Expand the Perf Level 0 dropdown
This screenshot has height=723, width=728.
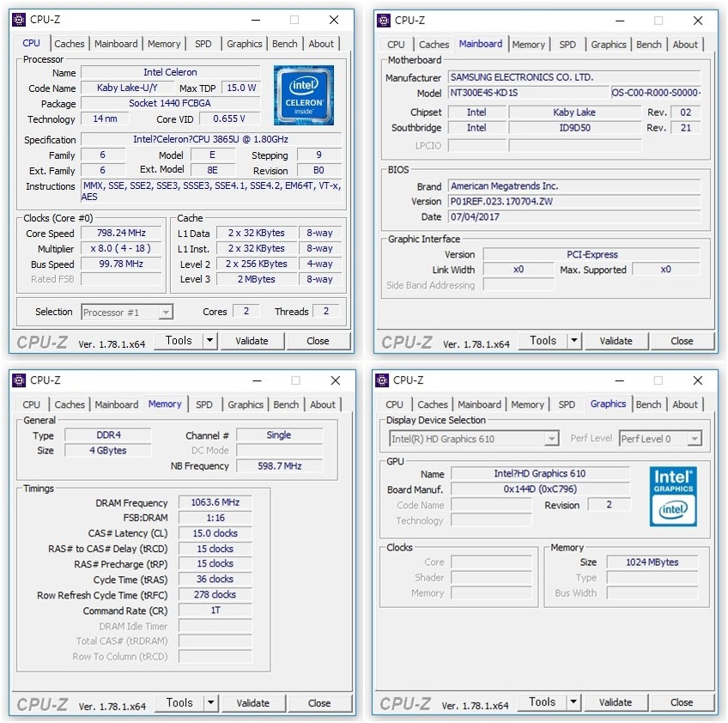coord(695,438)
